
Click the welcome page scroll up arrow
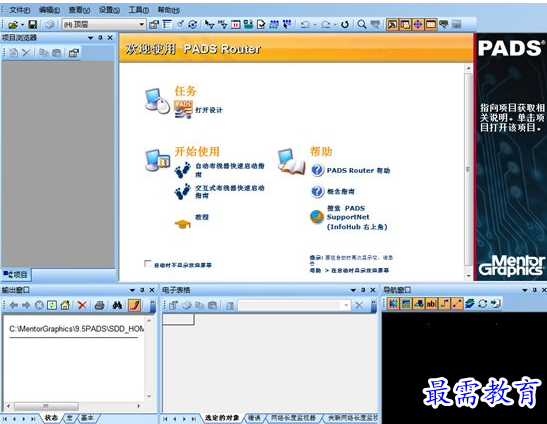[x=469, y=68]
